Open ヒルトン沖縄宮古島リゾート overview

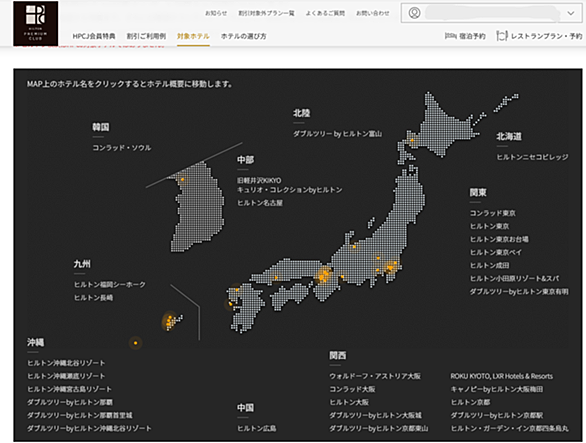tap(70, 389)
